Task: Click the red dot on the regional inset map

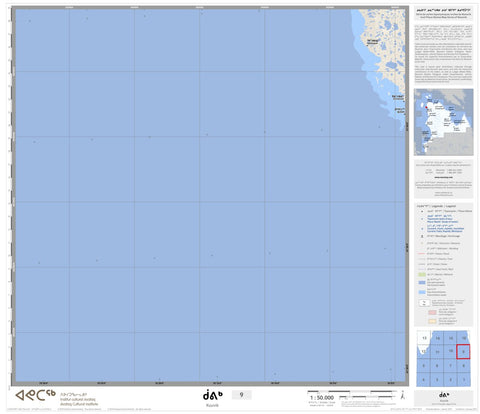Action: [x=426, y=107]
